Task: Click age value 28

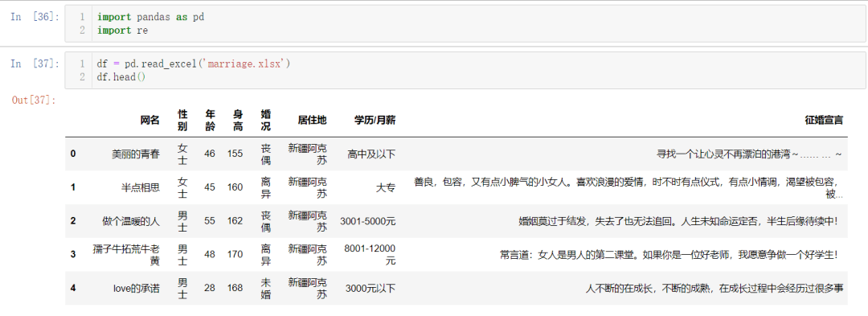Action: coord(210,288)
